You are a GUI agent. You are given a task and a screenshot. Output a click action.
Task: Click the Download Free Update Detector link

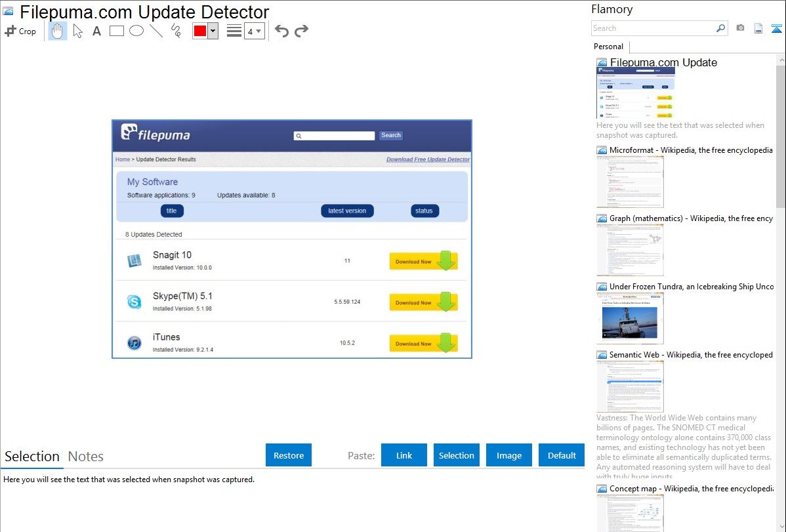tap(428, 159)
